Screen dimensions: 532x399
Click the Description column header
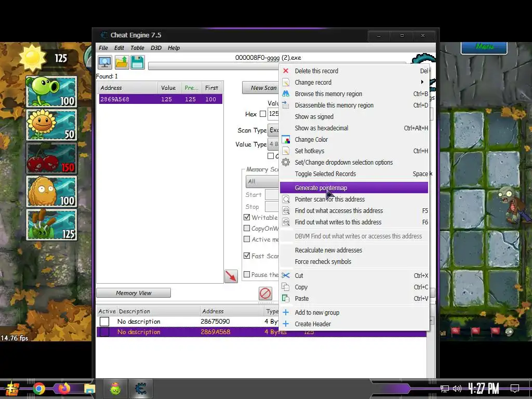(x=159, y=311)
